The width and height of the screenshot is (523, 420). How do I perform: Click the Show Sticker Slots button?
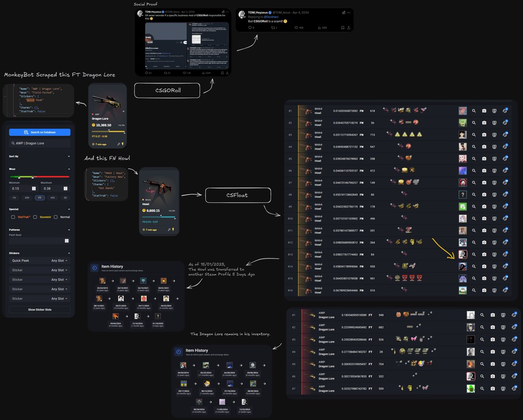coord(40,310)
